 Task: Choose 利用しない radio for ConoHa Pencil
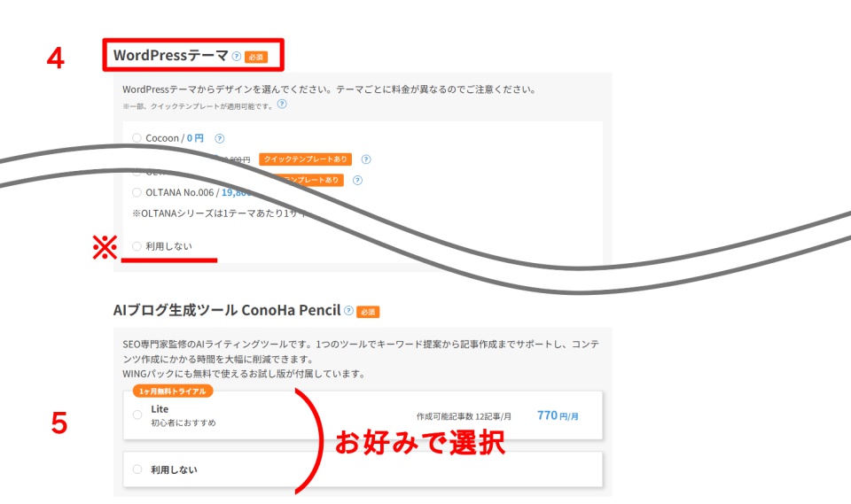coord(137,469)
